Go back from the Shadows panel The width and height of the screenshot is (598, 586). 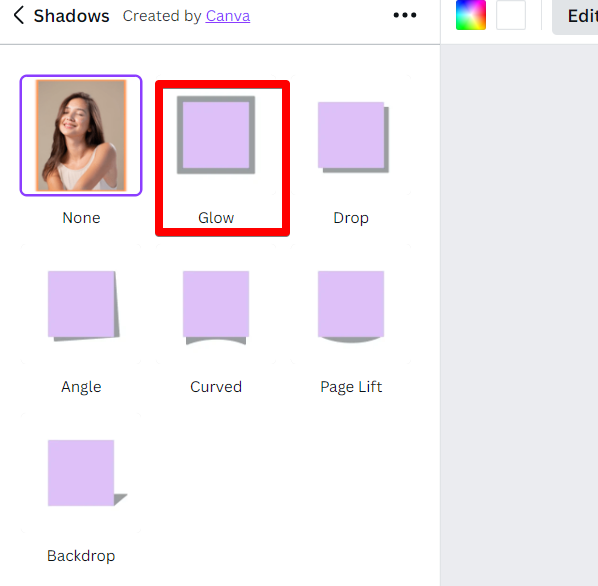(18, 16)
